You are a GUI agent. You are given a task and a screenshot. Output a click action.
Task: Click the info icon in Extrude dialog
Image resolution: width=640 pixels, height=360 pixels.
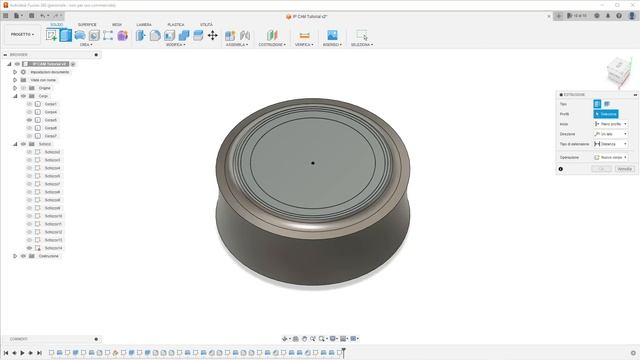pos(561,169)
